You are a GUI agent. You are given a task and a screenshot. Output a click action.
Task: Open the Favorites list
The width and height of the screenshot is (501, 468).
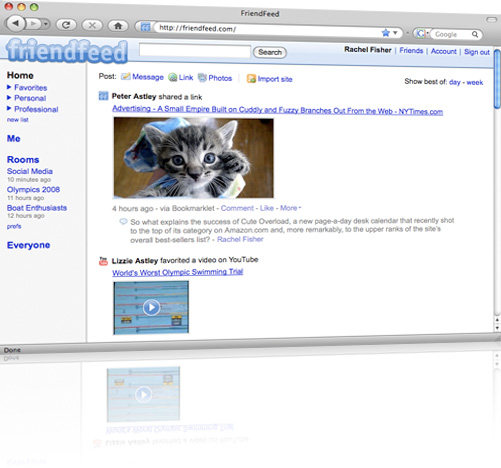pyautogui.click(x=30, y=88)
